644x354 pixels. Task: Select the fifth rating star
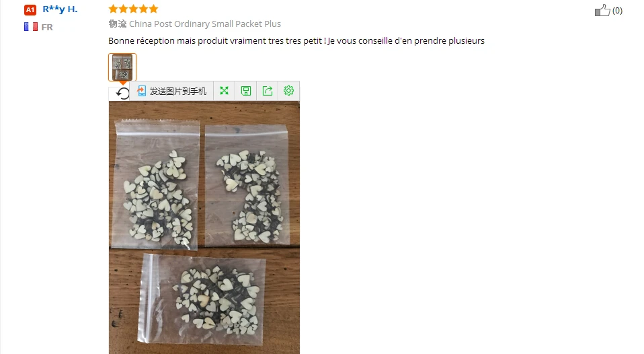coord(154,9)
